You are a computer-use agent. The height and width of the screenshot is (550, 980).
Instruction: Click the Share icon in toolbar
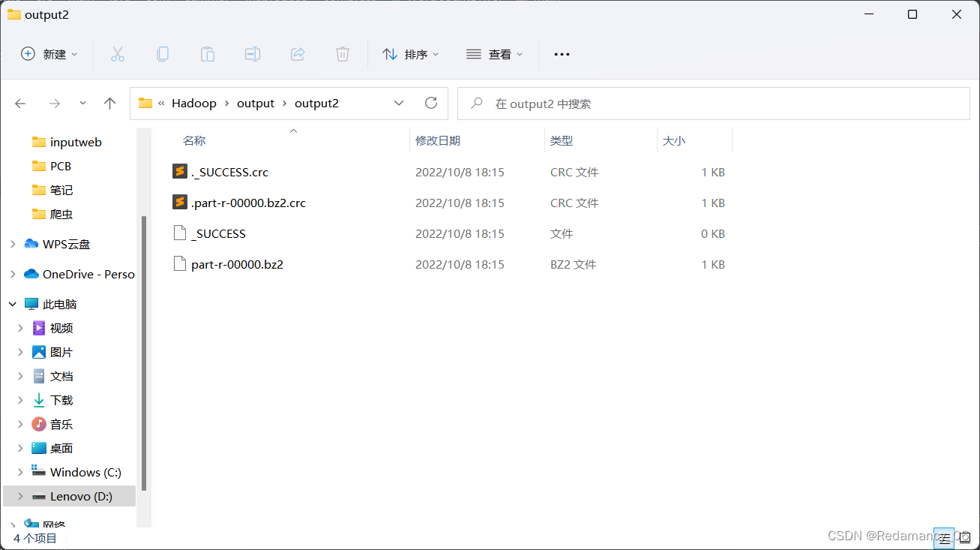[x=298, y=54]
